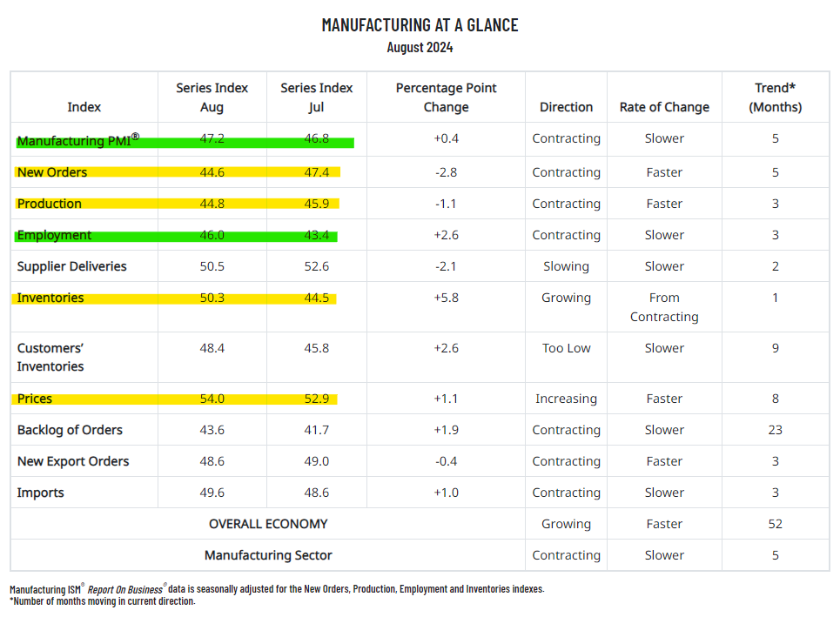Select the New Export Orders row label

73,461
